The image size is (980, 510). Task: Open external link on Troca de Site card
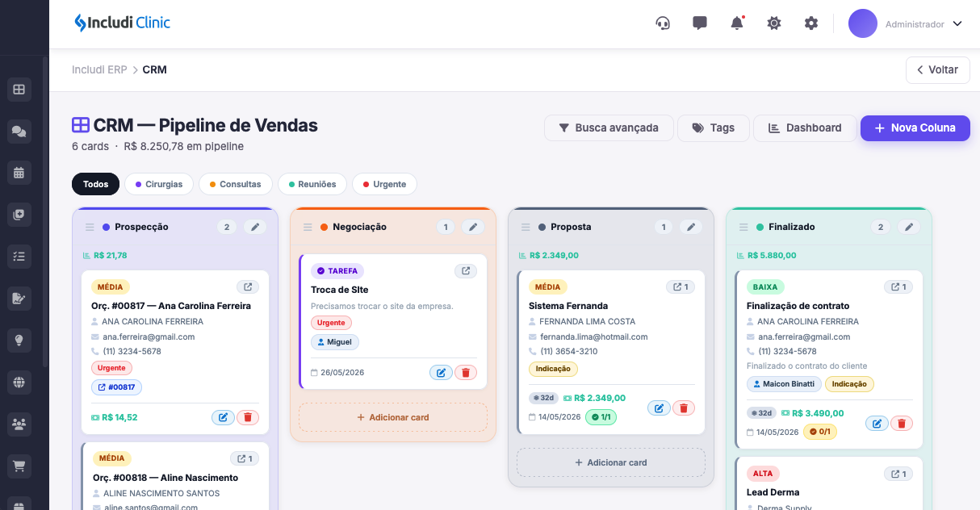pos(466,271)
